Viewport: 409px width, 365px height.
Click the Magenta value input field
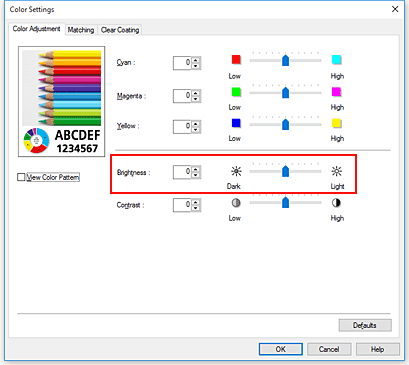click(x=182, y=96)
